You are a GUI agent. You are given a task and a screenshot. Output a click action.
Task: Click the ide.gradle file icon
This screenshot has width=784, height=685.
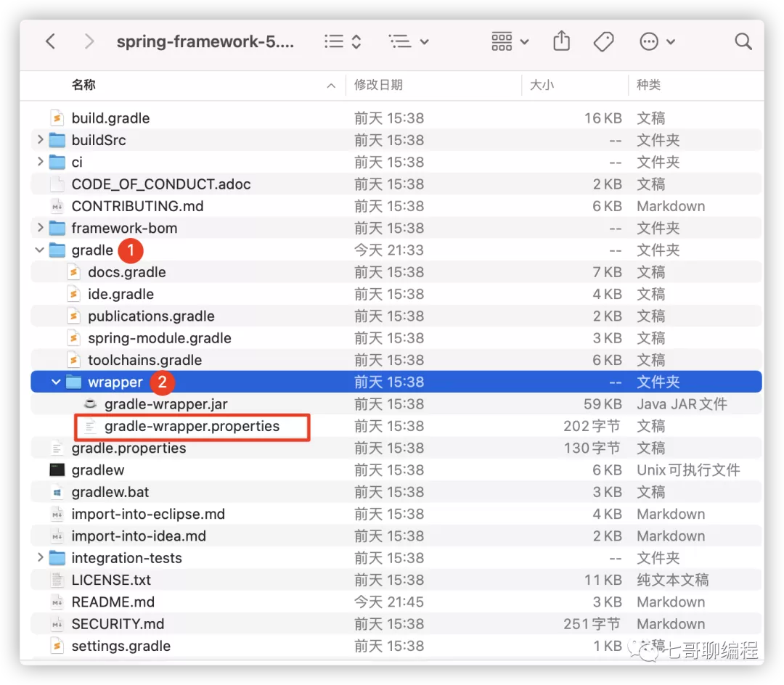click(73, 294)
